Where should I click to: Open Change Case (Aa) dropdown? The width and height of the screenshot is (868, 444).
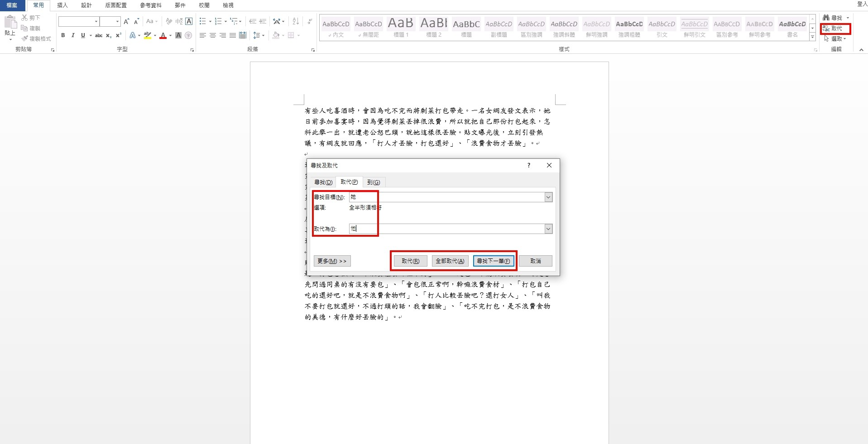[152, 21]
